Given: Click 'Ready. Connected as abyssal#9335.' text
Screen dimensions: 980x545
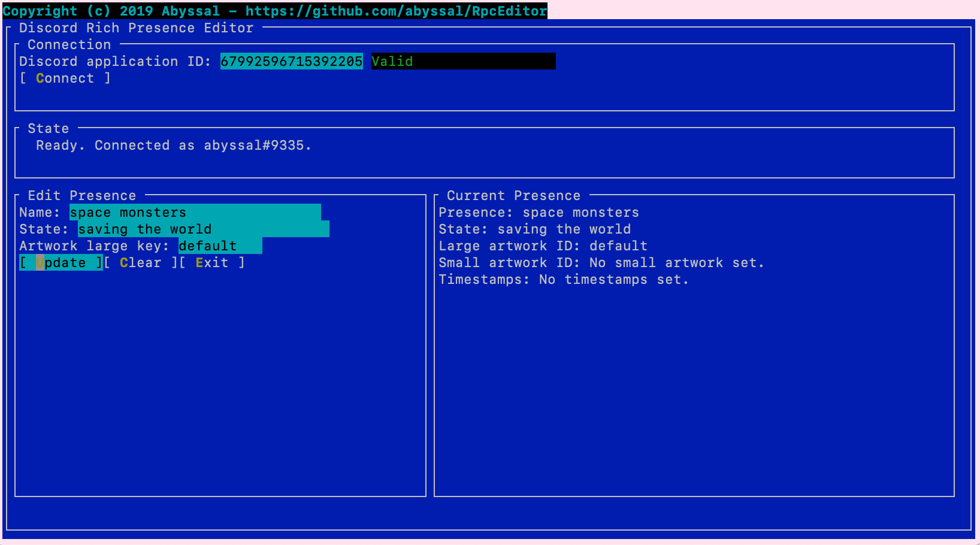Looking at the screenshot, I should 174,146.
